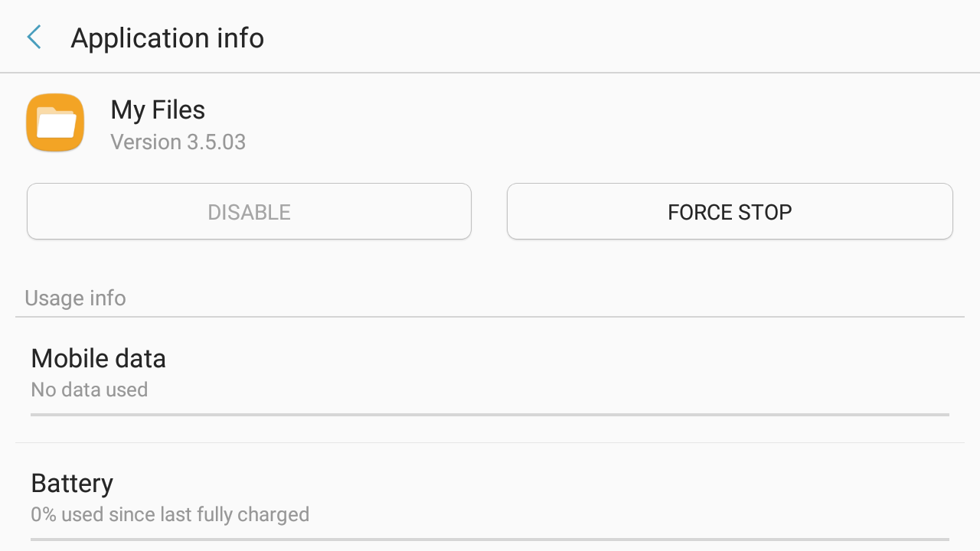This screenshot has width=980, height=551.
Task: Click the My Files app name
Action: [158, 110]
